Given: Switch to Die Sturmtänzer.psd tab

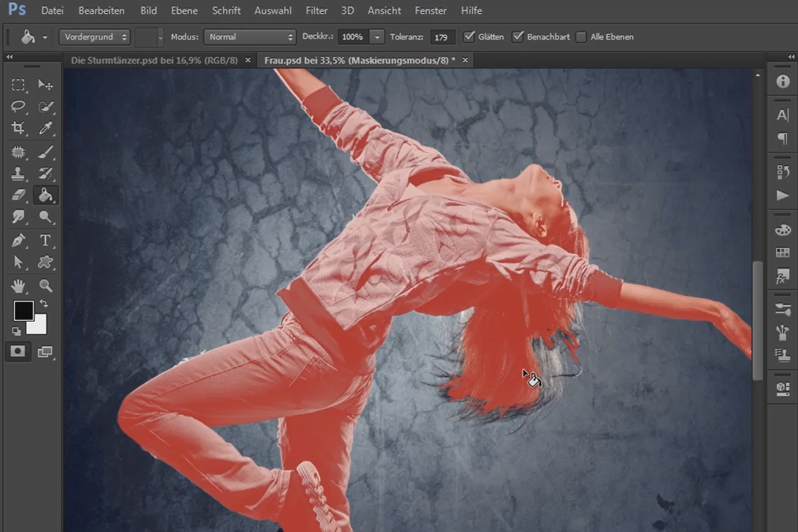Looking at the screenshot, I should pos(154,60).
